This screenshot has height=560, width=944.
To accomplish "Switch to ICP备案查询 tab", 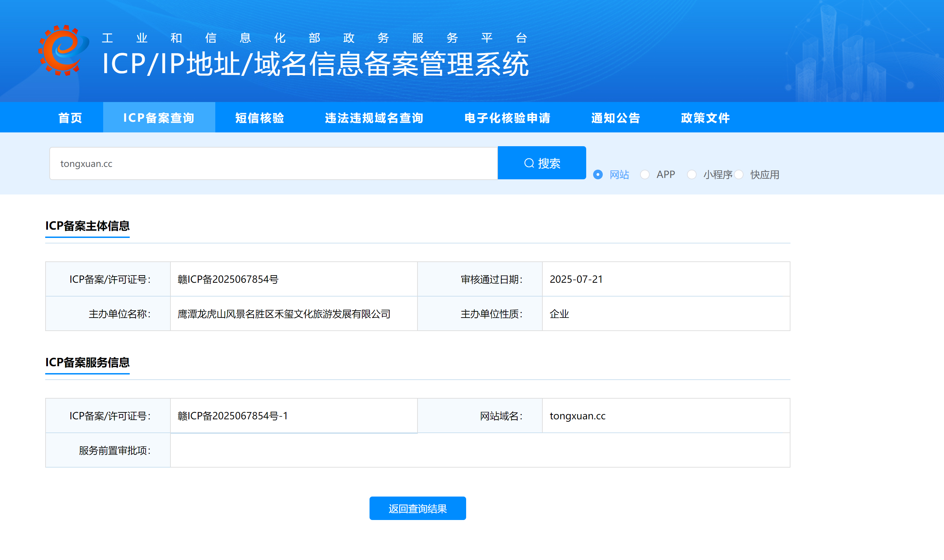I will [x=159, y=118].
